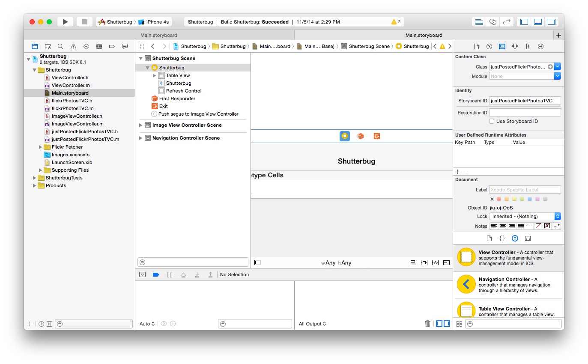Open the Pin constraints menu
Image resolution: width=588 pixels, height=364 pixels.
(x=424, y=263)
